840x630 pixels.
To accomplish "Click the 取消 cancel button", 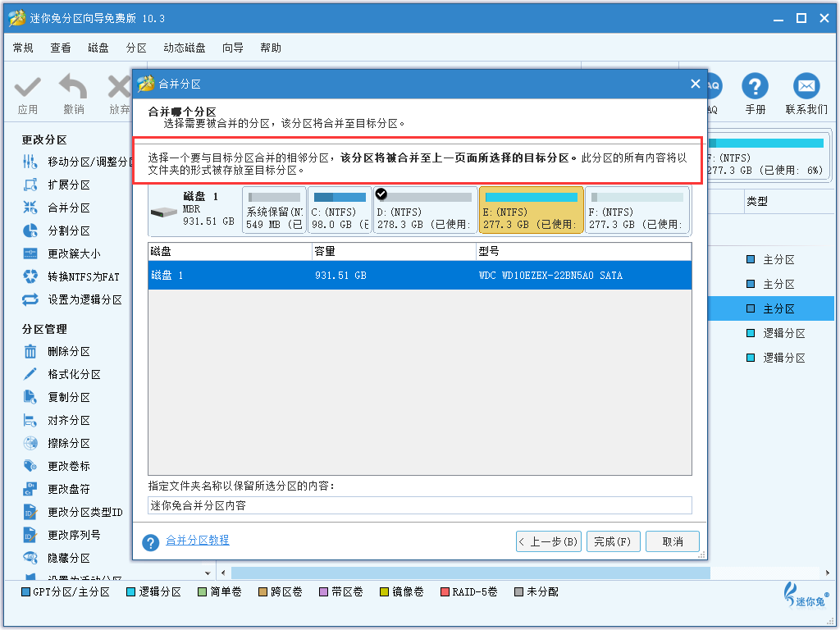I will click(673, 541).
